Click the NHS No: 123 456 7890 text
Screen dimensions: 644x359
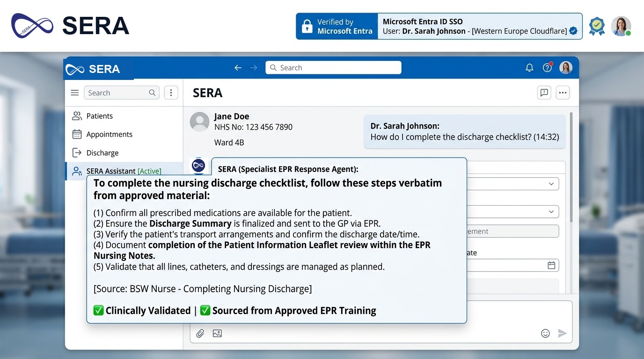pos(253,127)
